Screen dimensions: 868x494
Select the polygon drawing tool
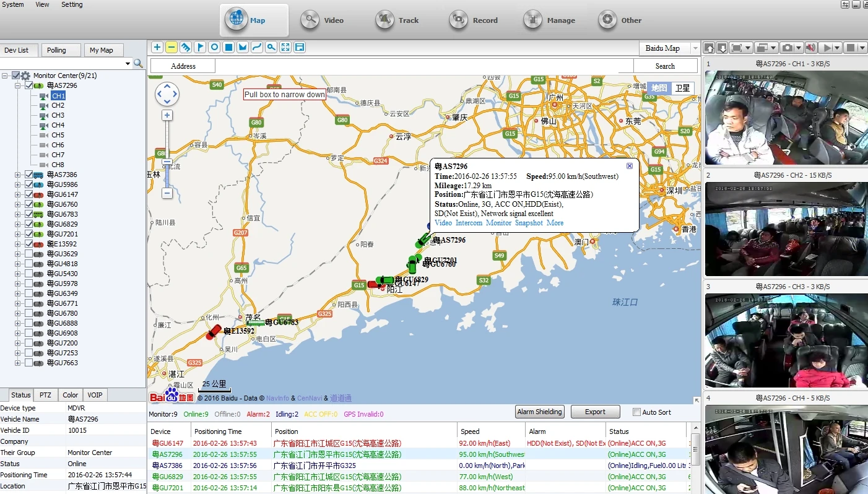coord(242,47)
